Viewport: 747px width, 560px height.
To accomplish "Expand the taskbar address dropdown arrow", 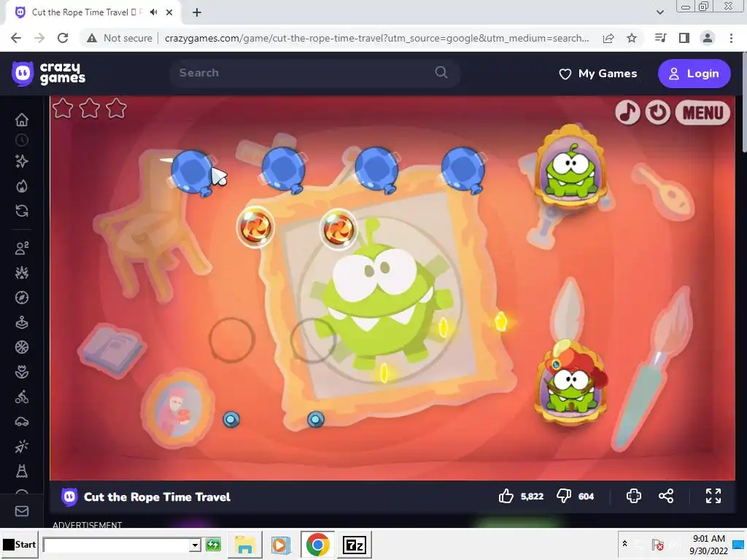I will pos(195,545).
